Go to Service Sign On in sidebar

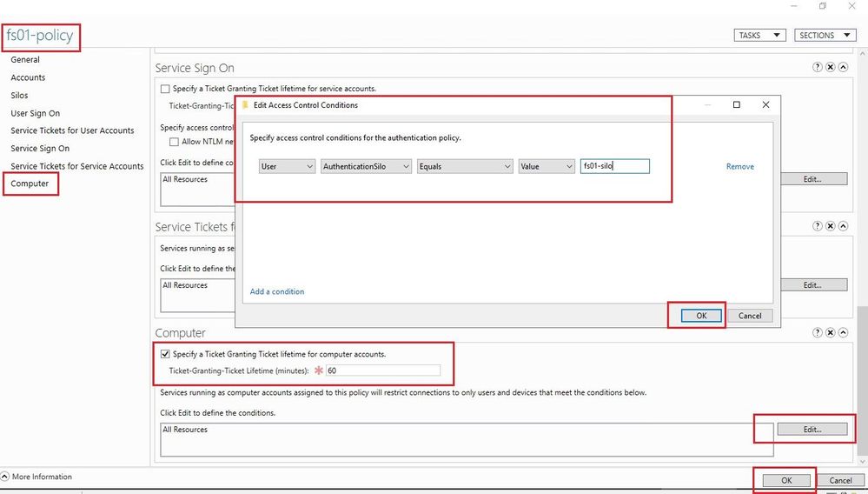(40, 149)
